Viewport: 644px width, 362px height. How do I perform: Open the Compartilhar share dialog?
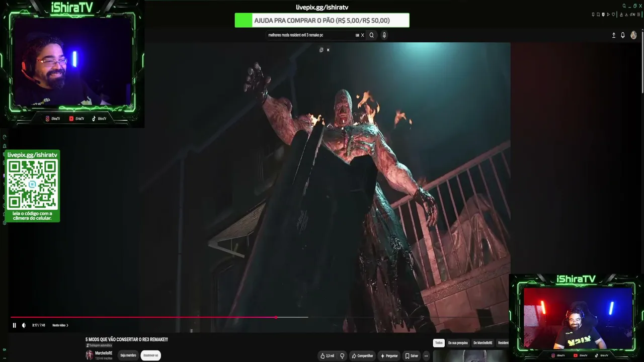click(x=362, y=356)
